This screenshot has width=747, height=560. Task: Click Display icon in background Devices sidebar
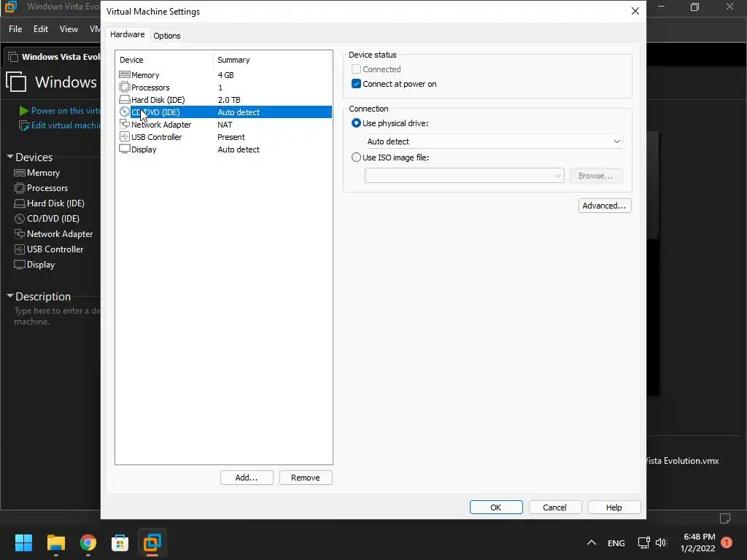pos(20,265)
